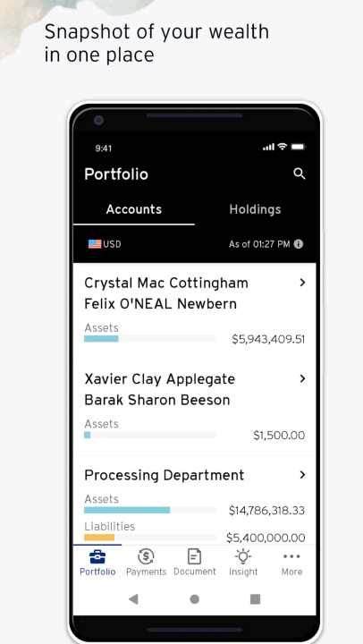Viewport: 363px width, 644px height.
Task: Tap the Android home circle button
Action: 195,599
